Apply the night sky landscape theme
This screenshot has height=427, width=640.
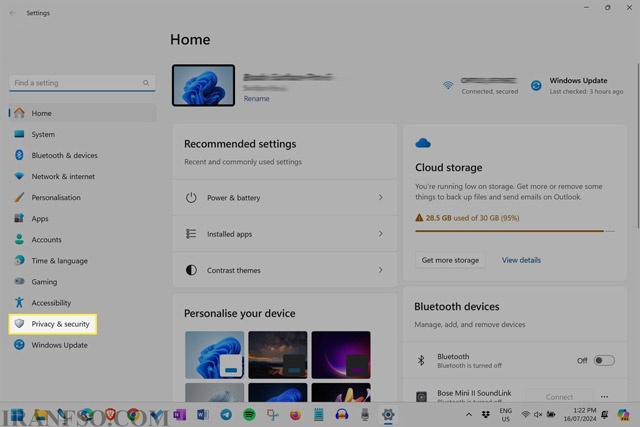278,355
